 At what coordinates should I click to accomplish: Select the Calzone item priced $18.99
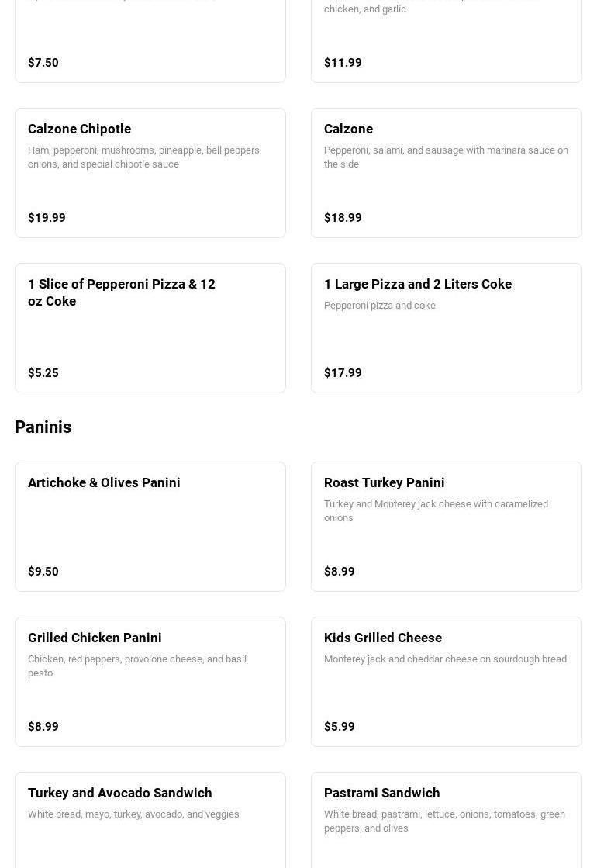pos(447,173)
